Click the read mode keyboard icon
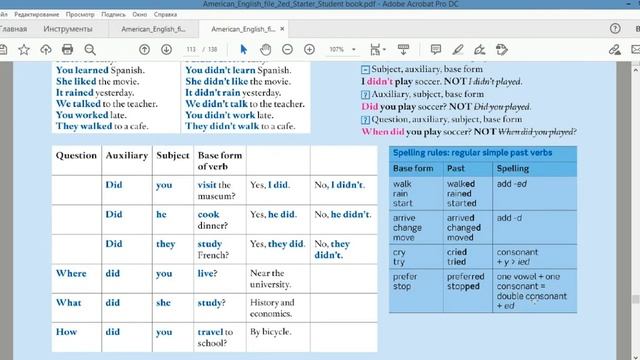The width and height of the screenshot is (640, 360). (403, 50)
